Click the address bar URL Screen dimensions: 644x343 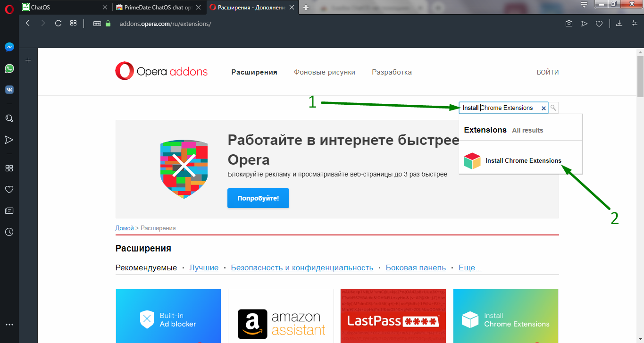(165, 24)
